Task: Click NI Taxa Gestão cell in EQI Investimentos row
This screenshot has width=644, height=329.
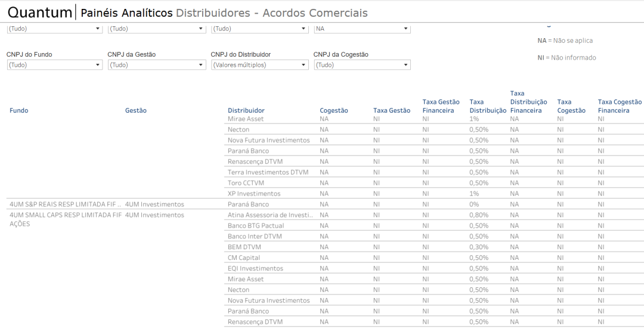Action: tap(376, 268)
